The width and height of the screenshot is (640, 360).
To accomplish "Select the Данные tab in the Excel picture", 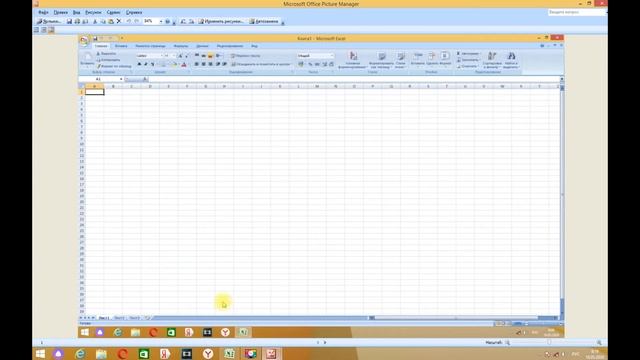I will coord(202,46).
